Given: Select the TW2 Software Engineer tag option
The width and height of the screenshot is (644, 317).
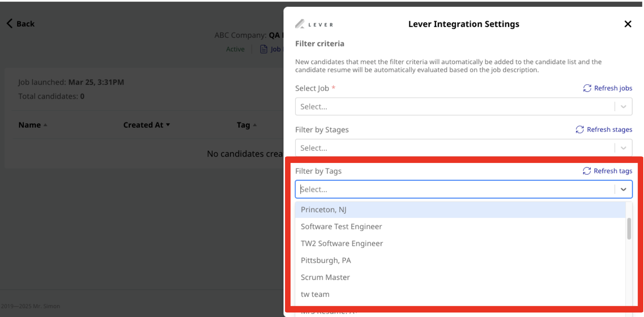Looking at the screenshot, I should [460, 243].
